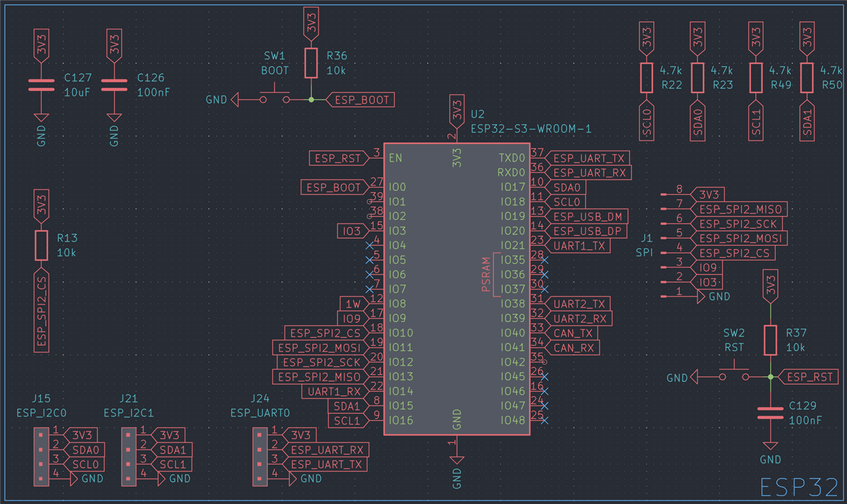
Task: Click the UART2_TX net label
Action: point(578,304)
